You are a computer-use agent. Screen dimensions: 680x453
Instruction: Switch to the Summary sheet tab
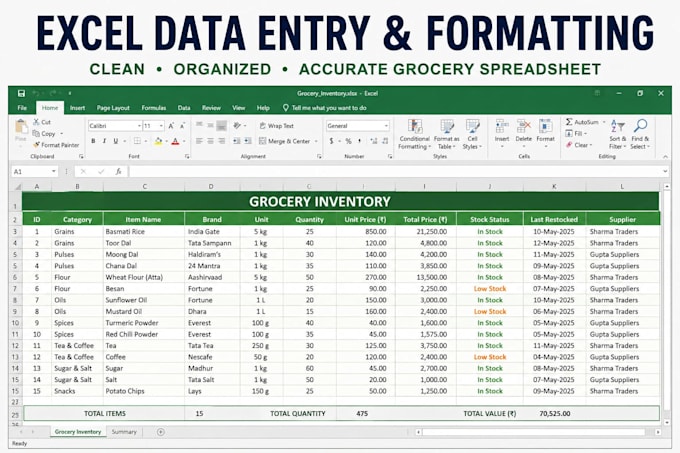[x=124, y=432]
